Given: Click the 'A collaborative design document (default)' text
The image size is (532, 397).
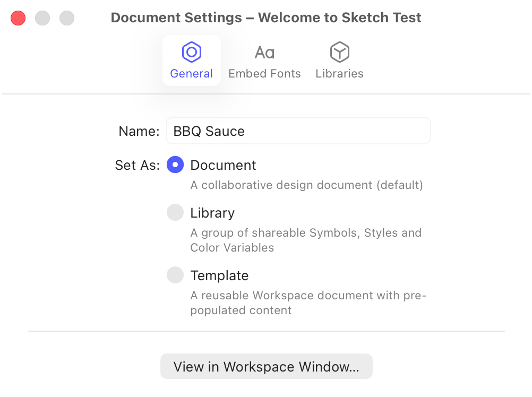Looking at the screenshot, I should pyautogui.click(x=307, y=185).
